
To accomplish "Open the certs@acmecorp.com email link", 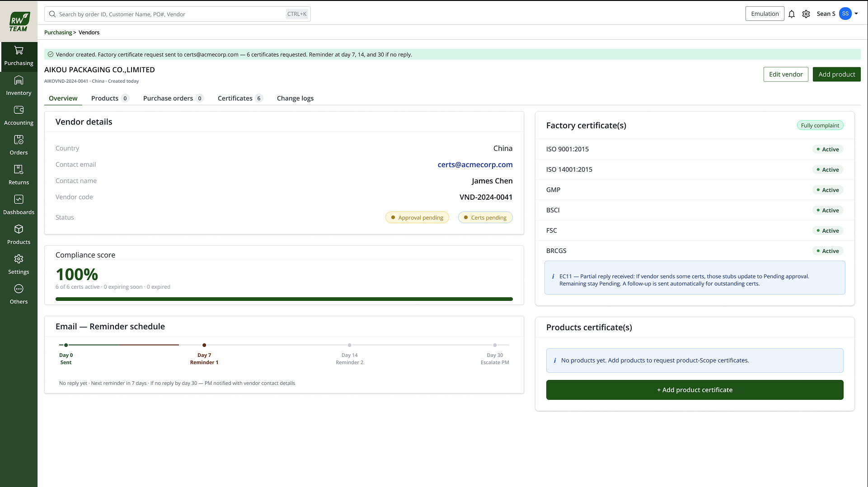I will pyautogui.click(x=475, y=164).
